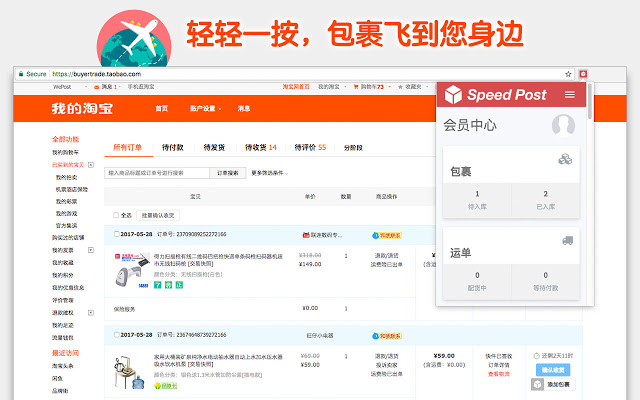Viewport: 640px width, 400px height.
Task: Click the blue 和我联系 chat icon on second order
Action: click(x=375, y=336)
